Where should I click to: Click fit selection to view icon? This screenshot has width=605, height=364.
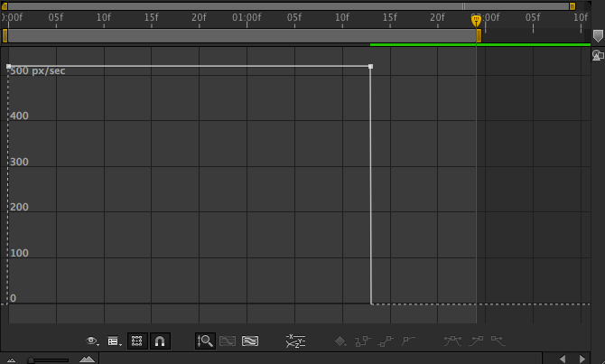point(228,341)
